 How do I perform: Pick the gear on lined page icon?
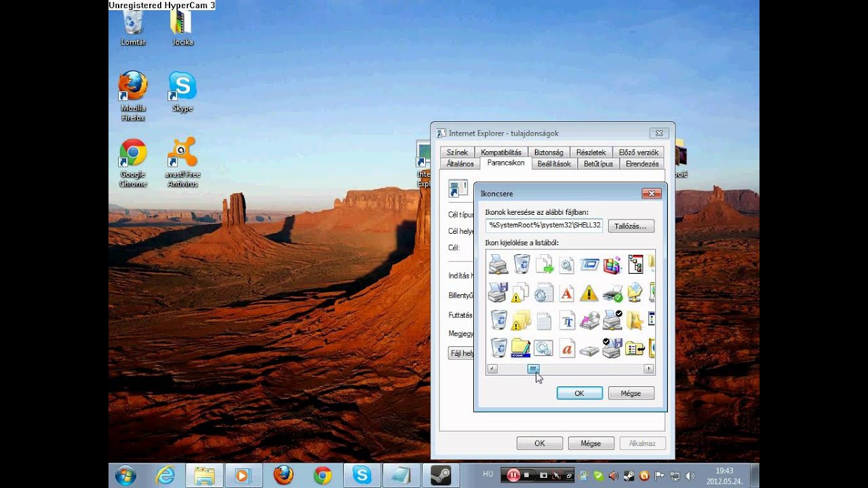click(x=544, y=293)
